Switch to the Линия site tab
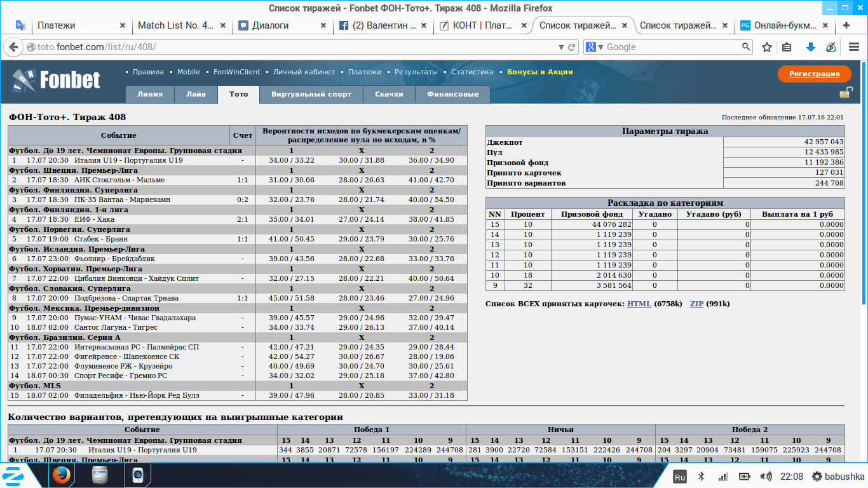The image size is (868, 488). (150, 94)
